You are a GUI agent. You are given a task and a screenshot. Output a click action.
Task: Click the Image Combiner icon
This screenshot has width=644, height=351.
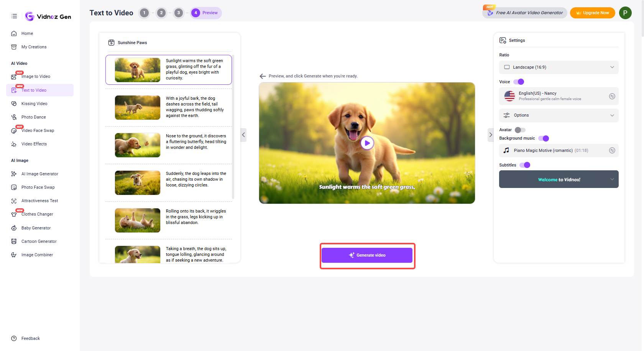pyautogui.click(x=14, y=255)
